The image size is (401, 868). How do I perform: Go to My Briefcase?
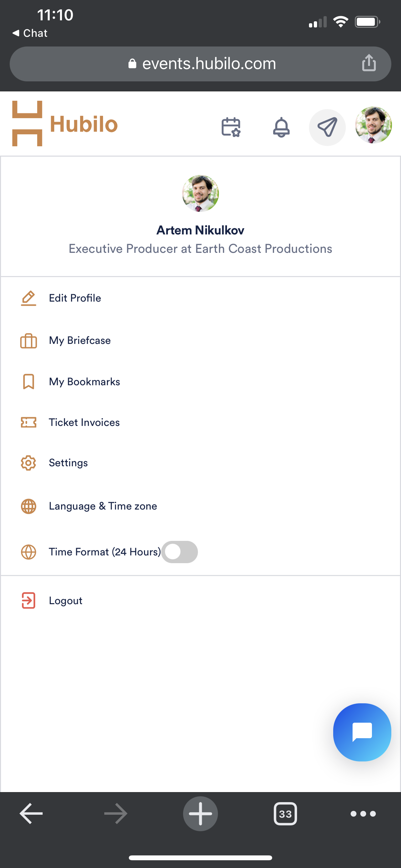[x=79, y=340]
